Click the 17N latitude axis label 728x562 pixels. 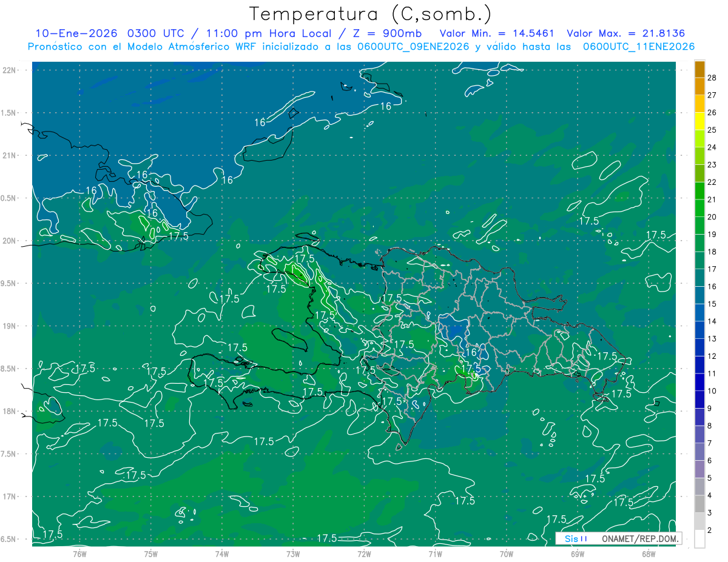point(9,497)
